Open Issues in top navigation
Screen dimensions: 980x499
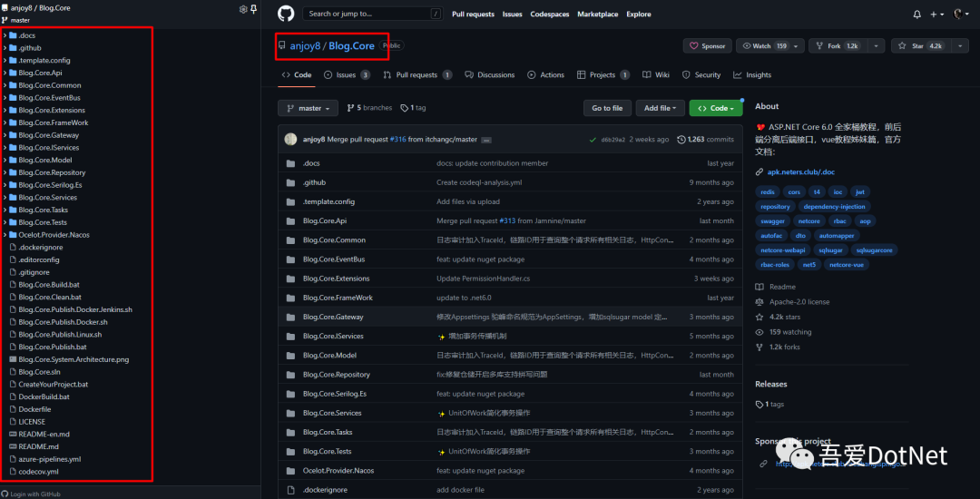[513, 15]
